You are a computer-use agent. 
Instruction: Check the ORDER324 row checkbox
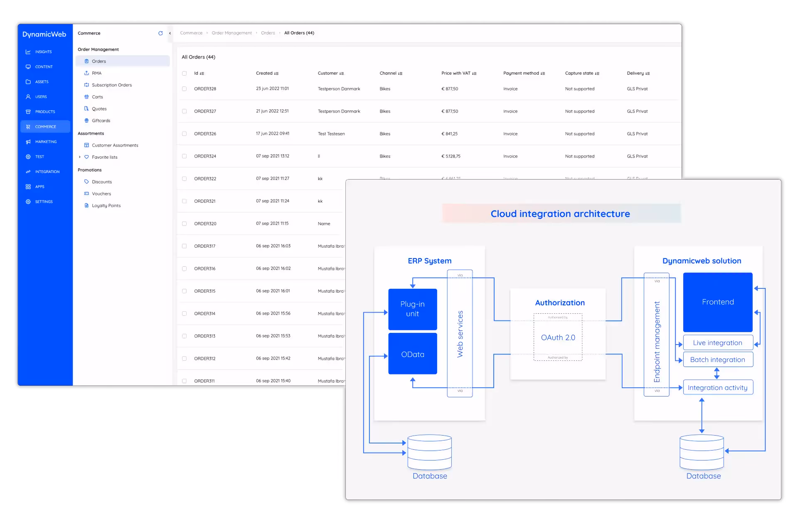click(x=184, y=156)
